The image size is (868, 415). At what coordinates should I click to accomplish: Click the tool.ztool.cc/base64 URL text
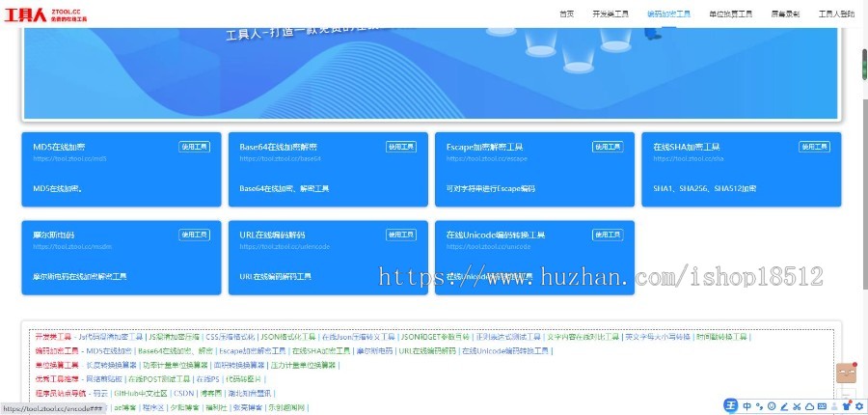[280, 158]
